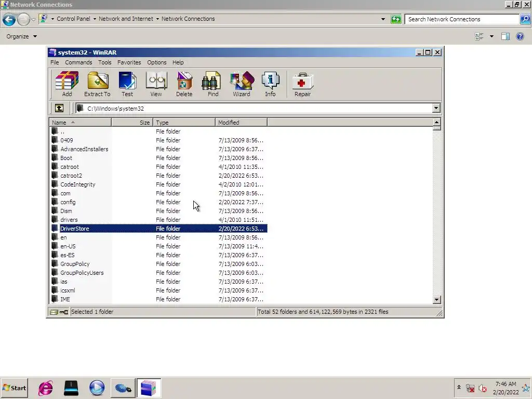Select the icsxml folder

pos(158,290)
